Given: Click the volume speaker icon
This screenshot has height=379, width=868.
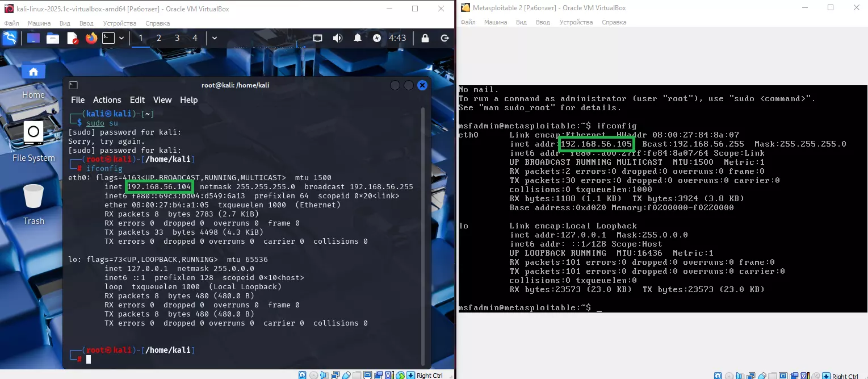Looking at the screenshot, I should tap(338, 38).
